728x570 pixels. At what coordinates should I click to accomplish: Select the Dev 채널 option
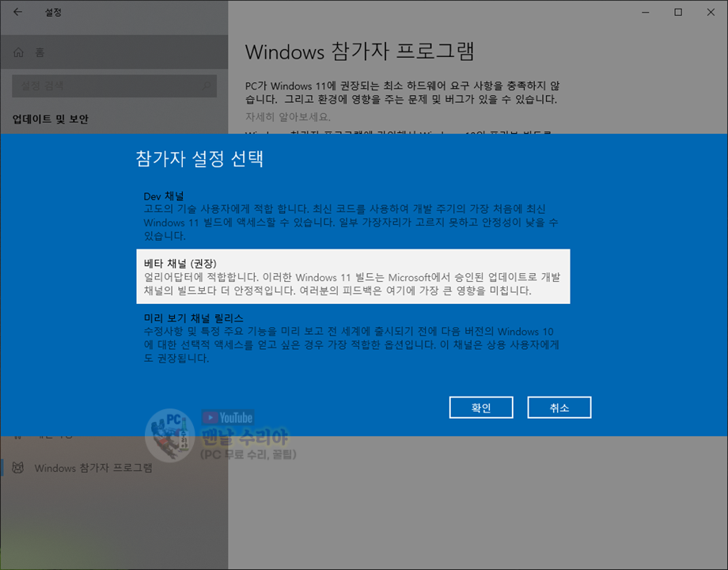pyautogui.click(x=353, y=215)
